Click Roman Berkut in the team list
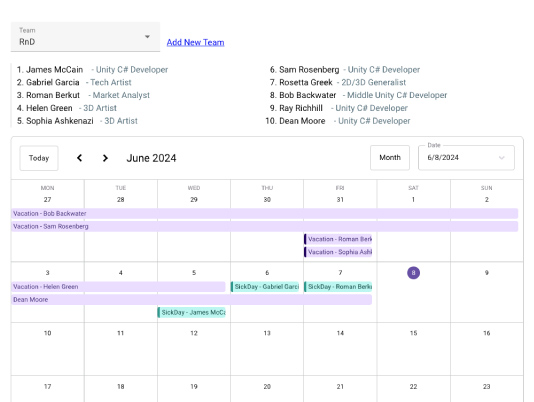This screenshot has width=534, height=402. click(x=53, y=95)
